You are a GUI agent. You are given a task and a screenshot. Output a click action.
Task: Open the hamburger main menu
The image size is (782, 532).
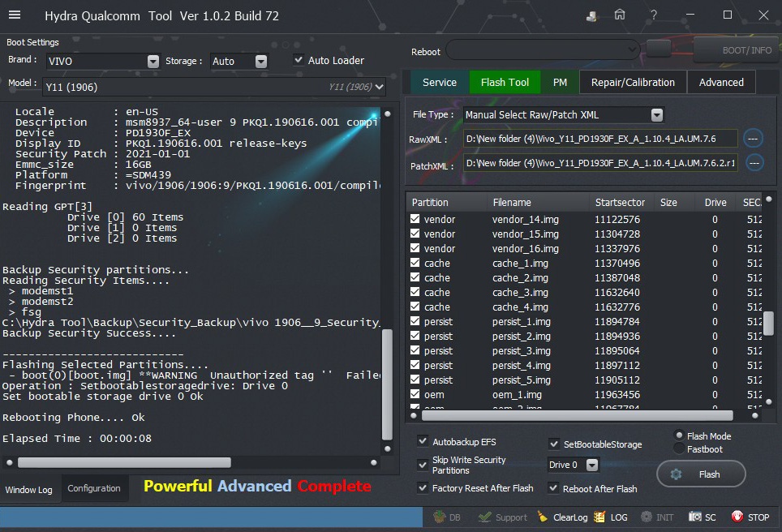pos(15,15)
